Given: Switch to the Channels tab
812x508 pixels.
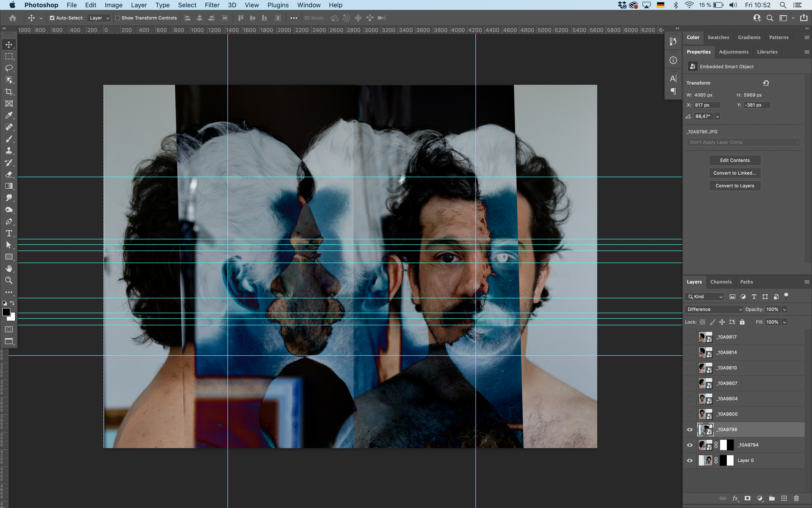Looking at the screenshot, I should (721, 282).
